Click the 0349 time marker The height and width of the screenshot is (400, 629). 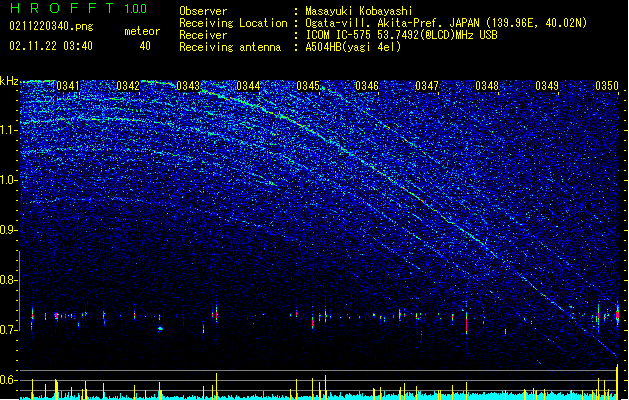547,86
